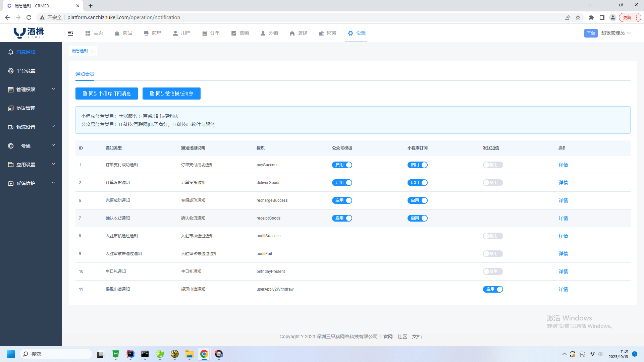Expand the 系统维护 sidebar menu
The width and height of the screenshot is (644, 362).
[31, 183]
